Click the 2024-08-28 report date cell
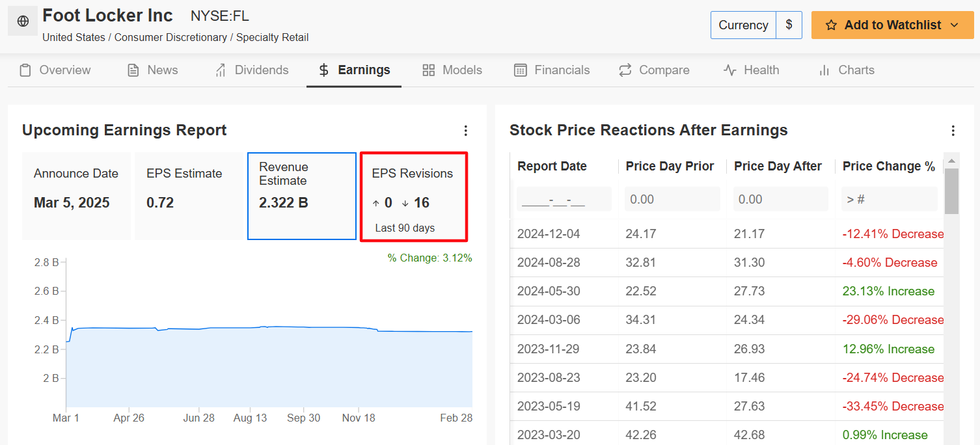The height and width of the screenshot is (445, 980). [x=549, y=263]
